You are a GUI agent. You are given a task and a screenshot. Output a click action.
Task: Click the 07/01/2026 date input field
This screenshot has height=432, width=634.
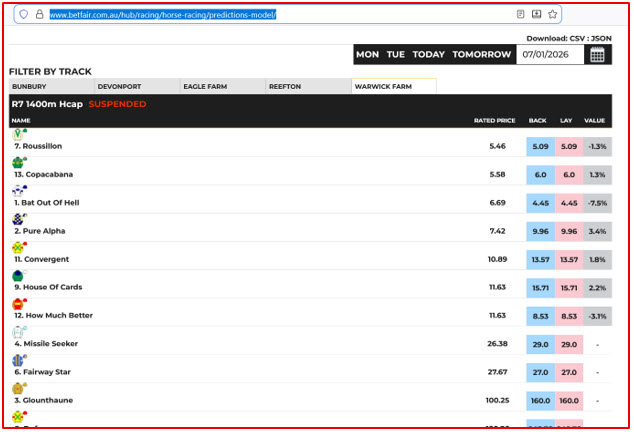pyautogui.click(x=551, y=55)
